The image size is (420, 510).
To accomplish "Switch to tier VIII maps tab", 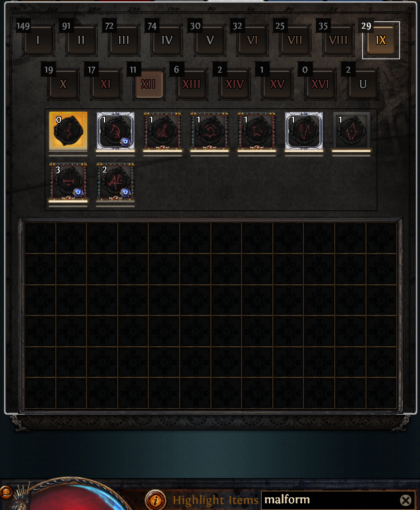I will [338, 40].
